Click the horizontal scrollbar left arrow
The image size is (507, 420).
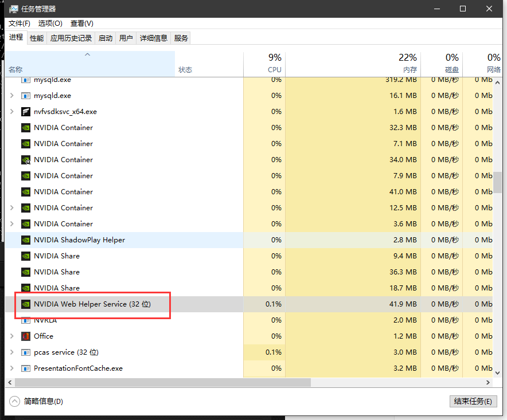tap(10, 383)
